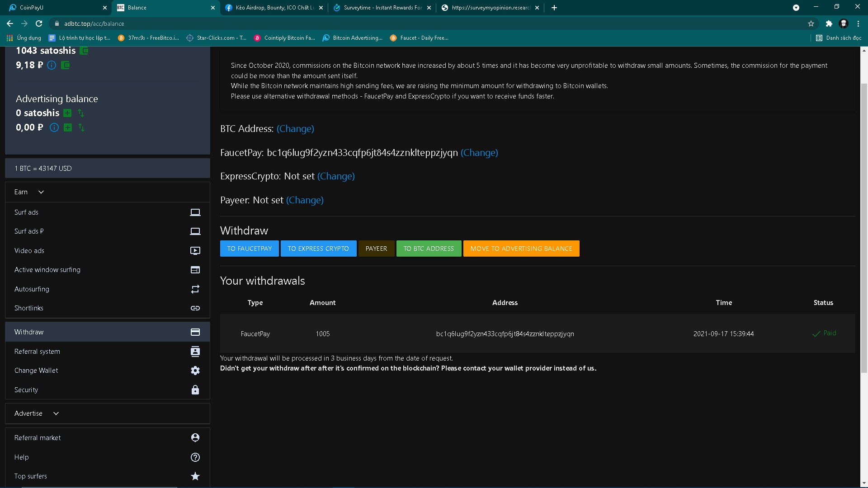Screen dimensions: 868x488
Task: Click TO FAUCETPAY withdrawal button
Action: [x=249, y=249]
